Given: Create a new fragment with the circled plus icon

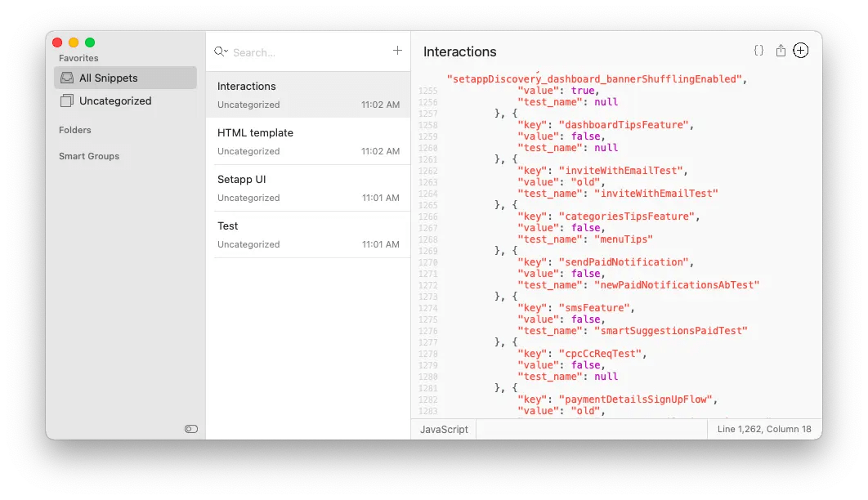Looking at the screenshot, I should click(800, 50).
